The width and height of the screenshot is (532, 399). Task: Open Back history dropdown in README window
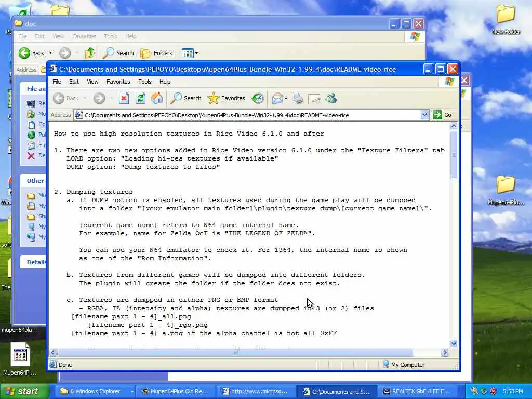click(x=85, y=98)
